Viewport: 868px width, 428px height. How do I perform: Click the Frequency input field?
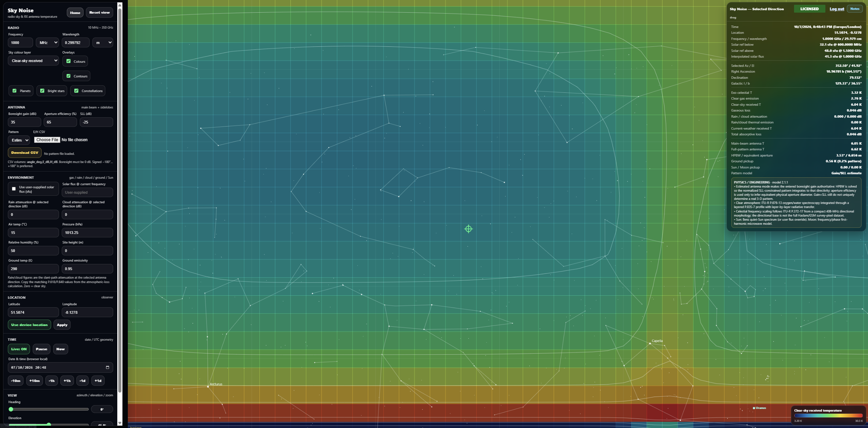pyautogui.click(x=20, y=43)
